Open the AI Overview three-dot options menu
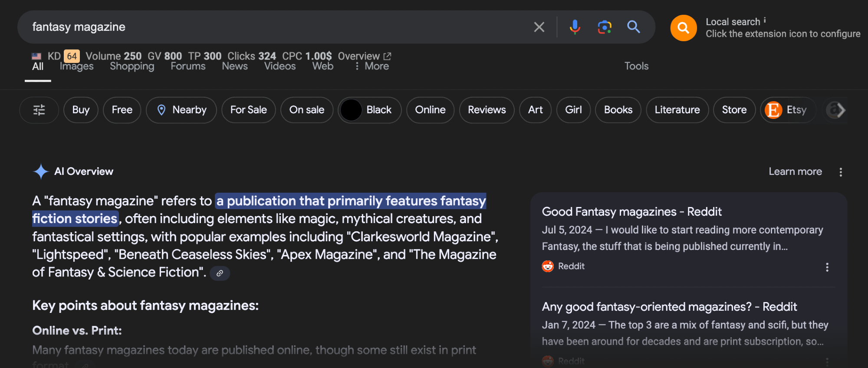Viewport: 868px width, 368px height. [840, 172]
